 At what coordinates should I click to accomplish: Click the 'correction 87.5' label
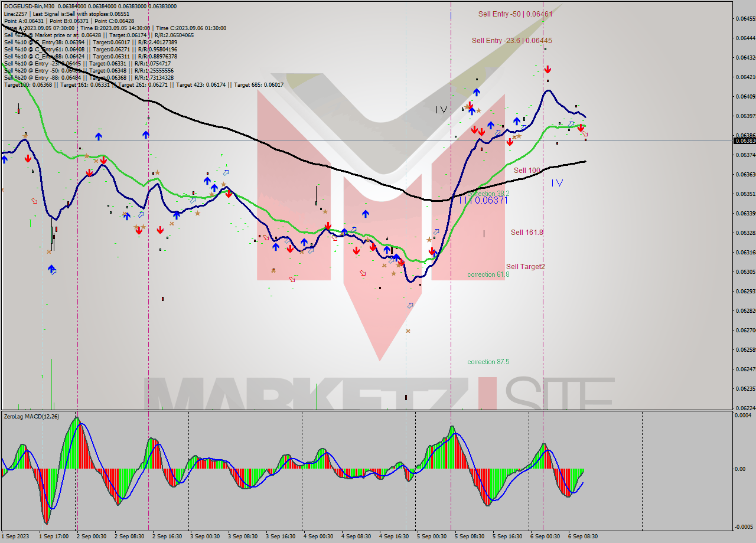(488, 362)
